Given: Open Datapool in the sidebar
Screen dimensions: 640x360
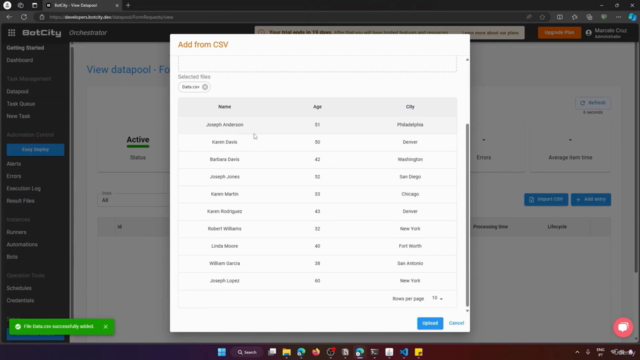Looking at the screenshot, I should coord(18,91).
